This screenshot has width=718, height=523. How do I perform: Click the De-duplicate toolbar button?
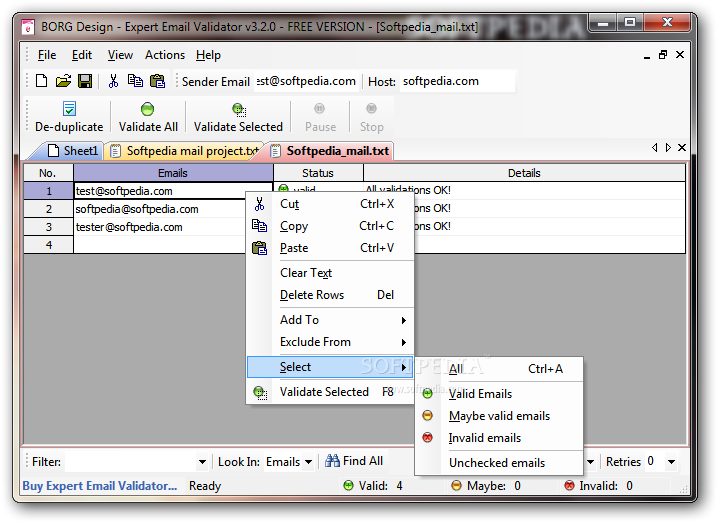(69, 117)
